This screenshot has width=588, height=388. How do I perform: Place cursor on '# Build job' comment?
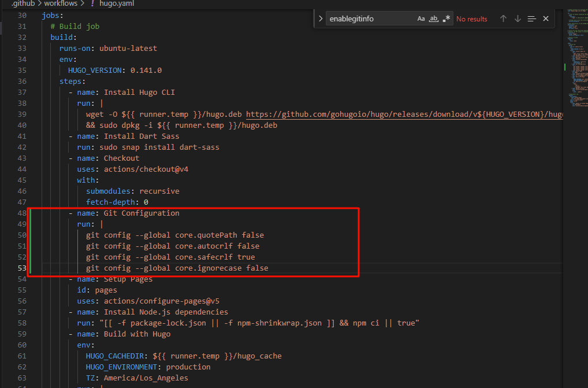75,26
